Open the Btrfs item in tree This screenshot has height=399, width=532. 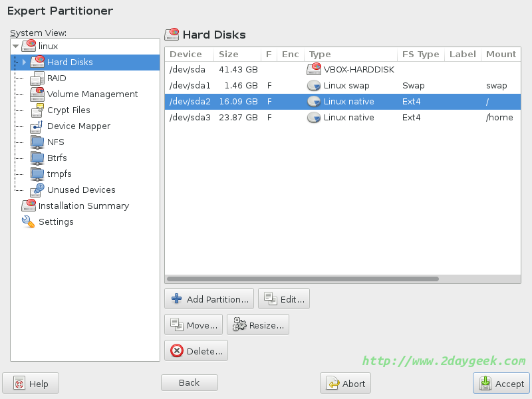pos(57,158)
